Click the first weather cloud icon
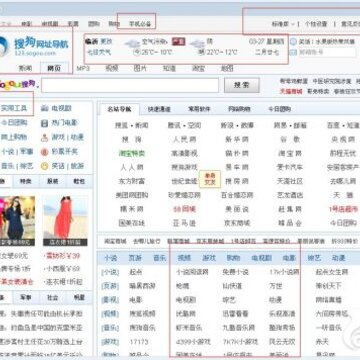 (x=132, y=43)
